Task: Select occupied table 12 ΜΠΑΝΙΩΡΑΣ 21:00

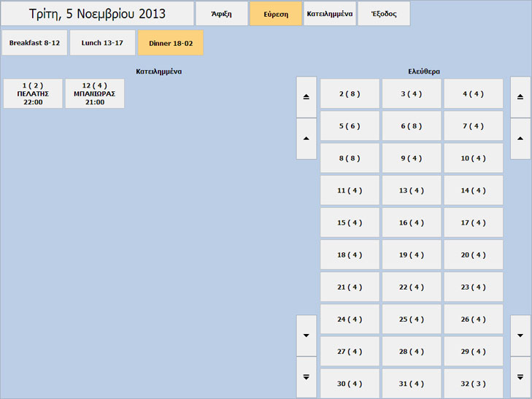Action: [95, 94]
